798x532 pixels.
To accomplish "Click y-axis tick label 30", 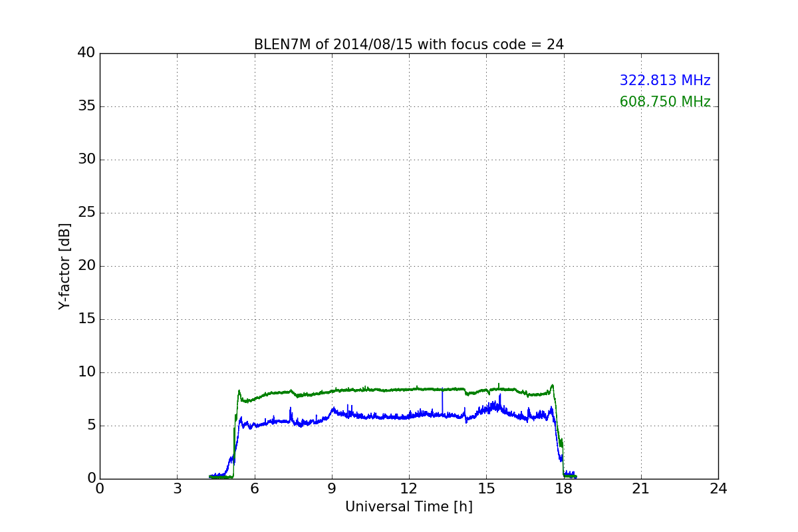I will [x=86, y=160].
